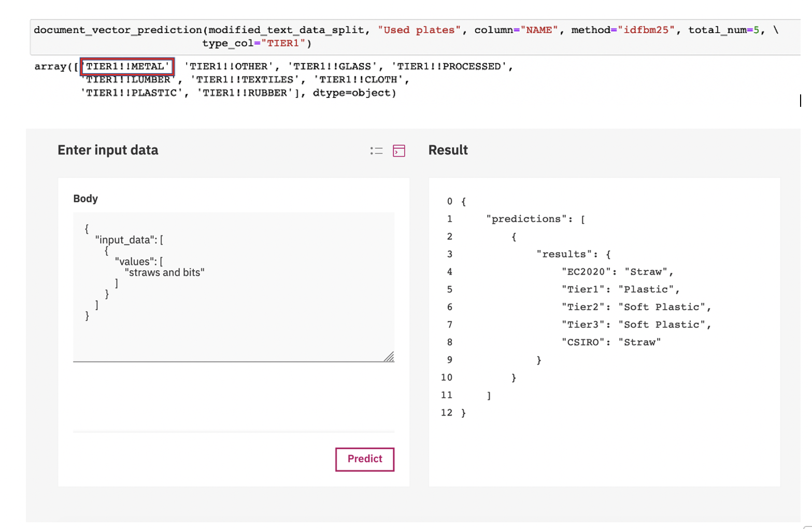Click the highlighted 'TIER1!!METAL' output value
This screenshot has width=812, height=529.
tap(127, 66)
